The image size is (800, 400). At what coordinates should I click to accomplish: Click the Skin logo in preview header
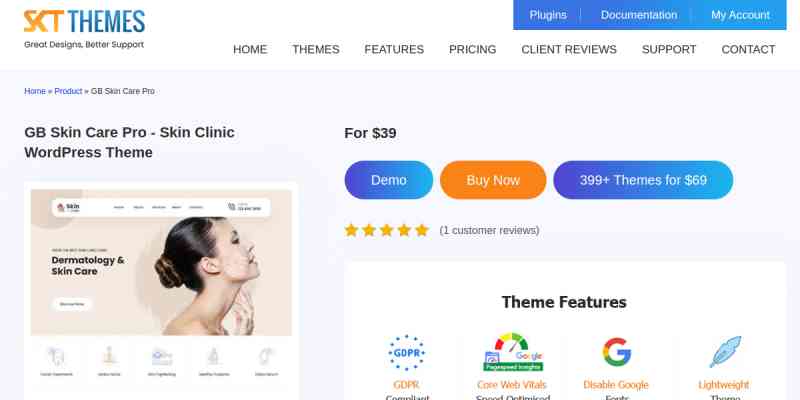click(68, 207)
